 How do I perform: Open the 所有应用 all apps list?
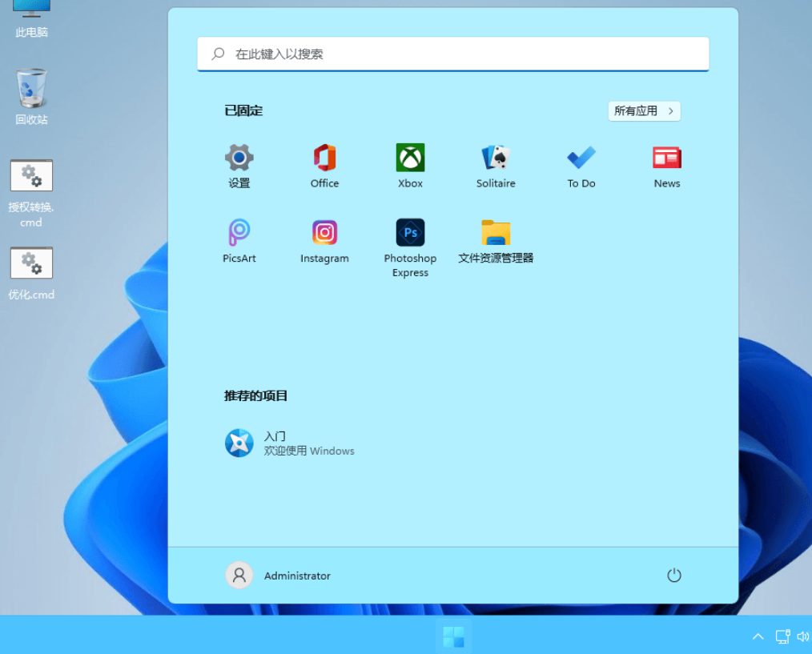[x=644, y=110]
